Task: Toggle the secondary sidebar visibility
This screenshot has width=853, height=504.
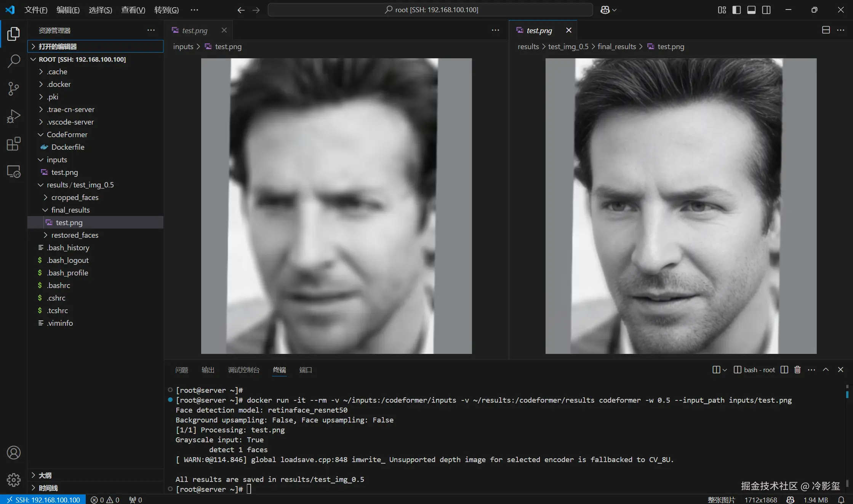Action: pyautogui.click(x=766, y=10)
